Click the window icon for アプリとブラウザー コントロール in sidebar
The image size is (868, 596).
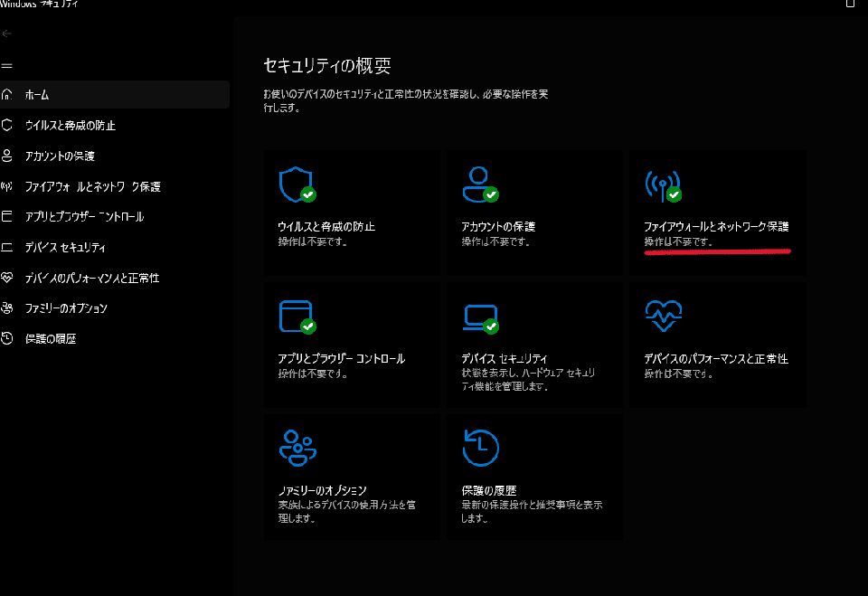click(6, 216)
